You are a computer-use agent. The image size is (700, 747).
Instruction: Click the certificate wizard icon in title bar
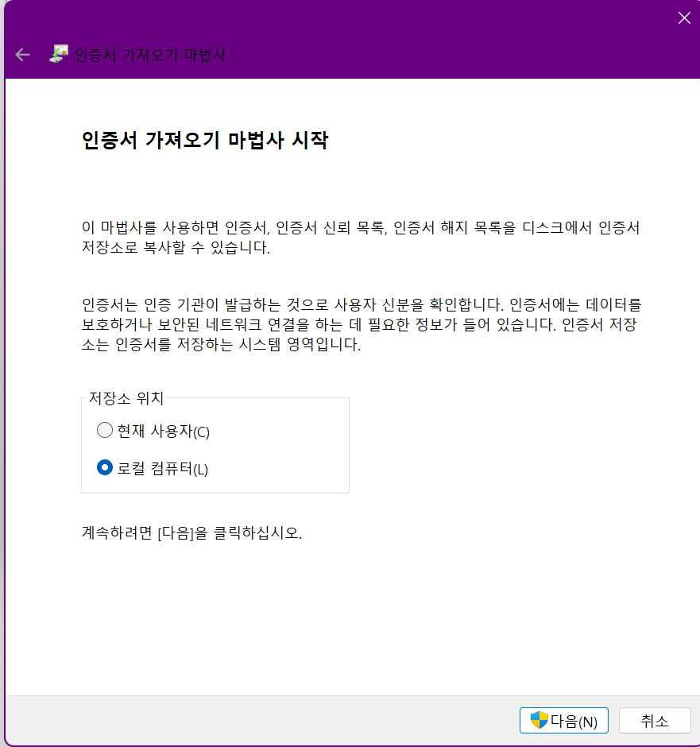(x=59, y=54)
